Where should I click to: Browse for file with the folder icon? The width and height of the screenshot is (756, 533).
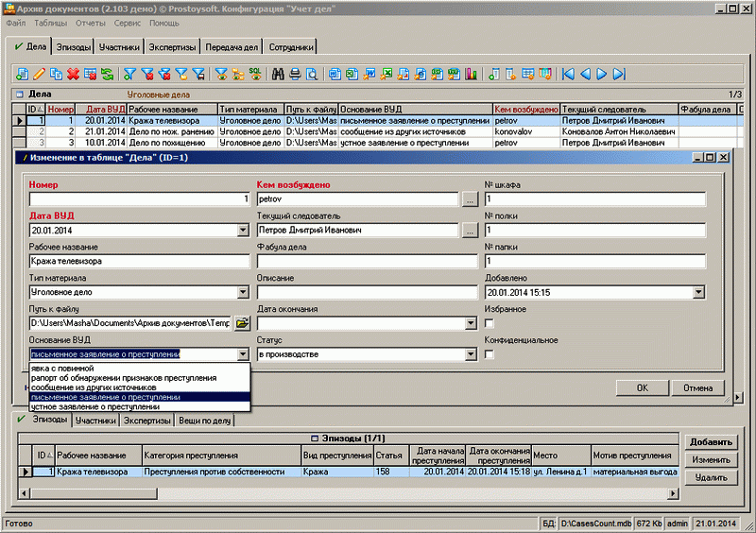(242, 323)
